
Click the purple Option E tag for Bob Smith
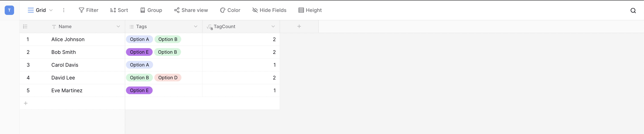[x=139, y=52]
